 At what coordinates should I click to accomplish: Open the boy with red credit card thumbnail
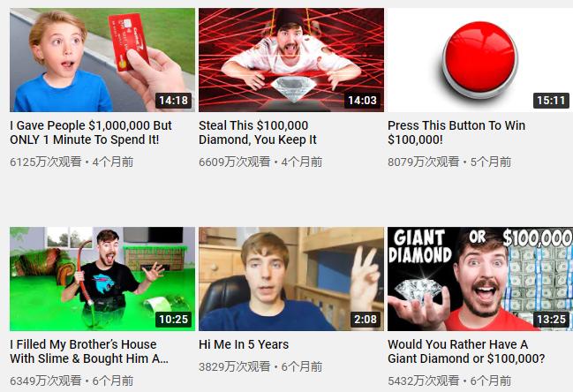102,60
